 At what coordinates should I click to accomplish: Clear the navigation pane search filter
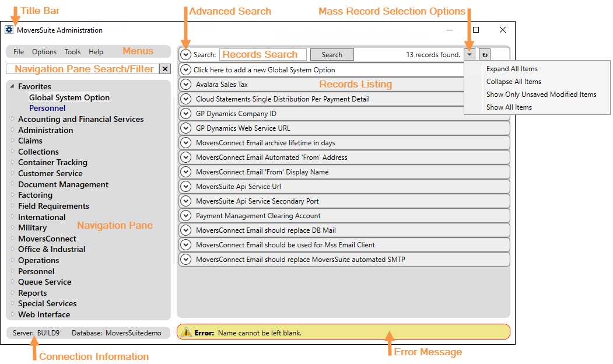click(x=165, y=69)
